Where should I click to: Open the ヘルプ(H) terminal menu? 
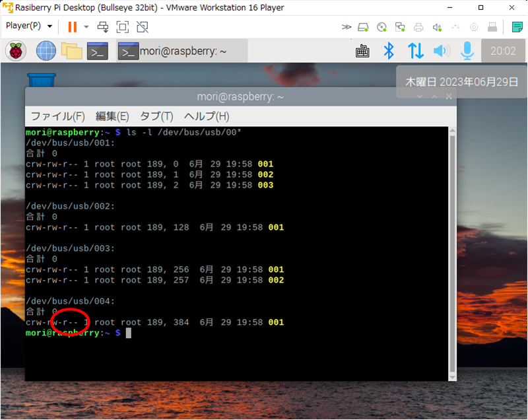pos(207,116)
